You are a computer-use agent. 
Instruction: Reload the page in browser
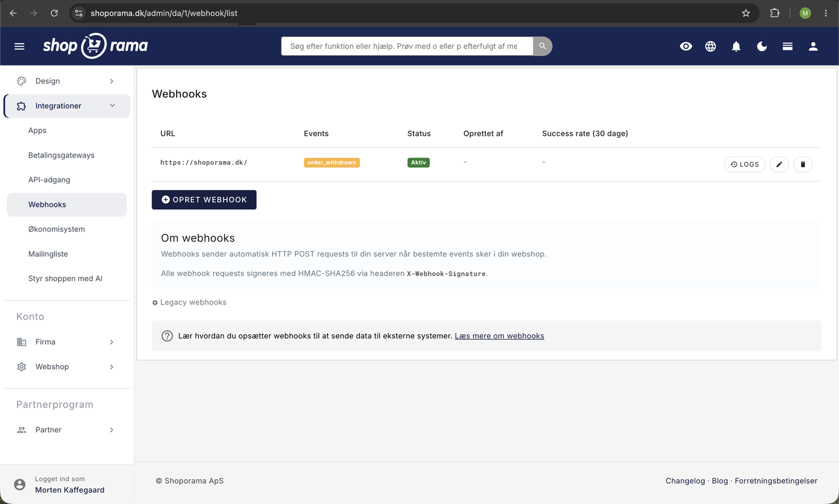pyautogui.click(x=54, y=13)
